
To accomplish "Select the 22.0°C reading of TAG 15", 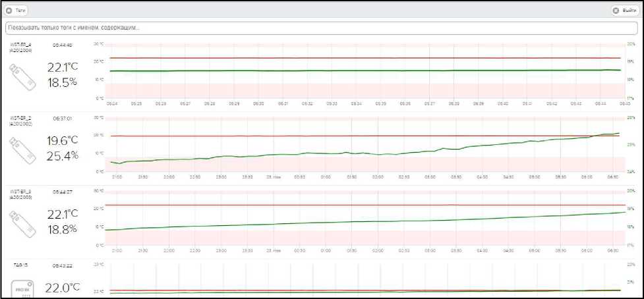I will (62, 288).
